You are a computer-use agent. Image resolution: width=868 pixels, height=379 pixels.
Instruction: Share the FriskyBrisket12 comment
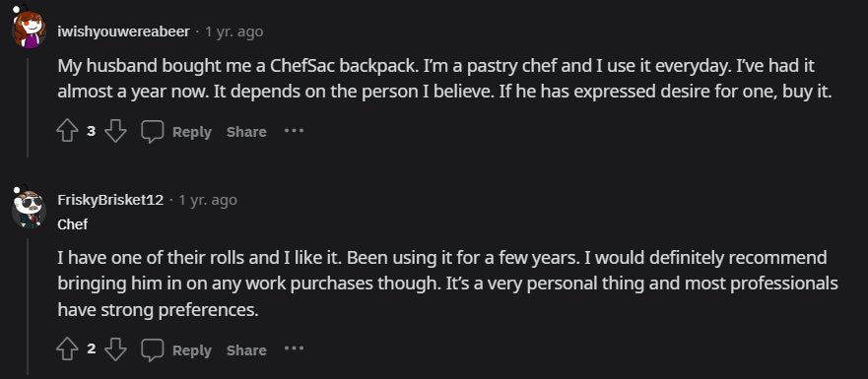[246, 350]
